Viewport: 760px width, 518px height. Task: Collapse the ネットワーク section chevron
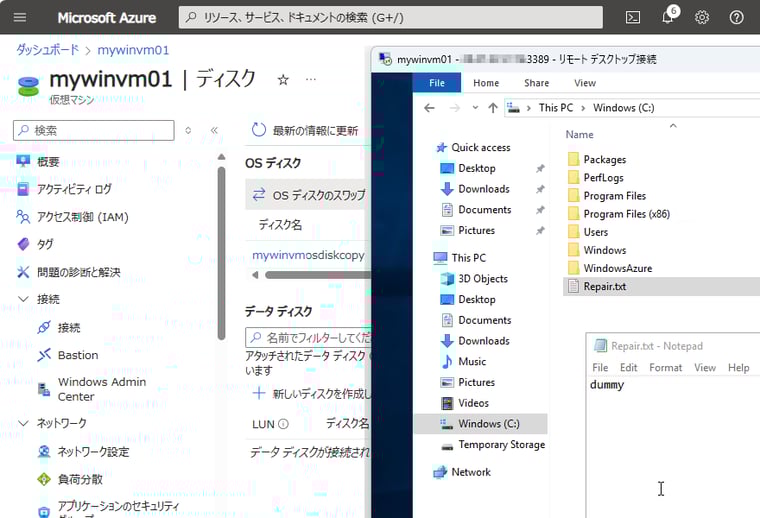pos(23,424)
